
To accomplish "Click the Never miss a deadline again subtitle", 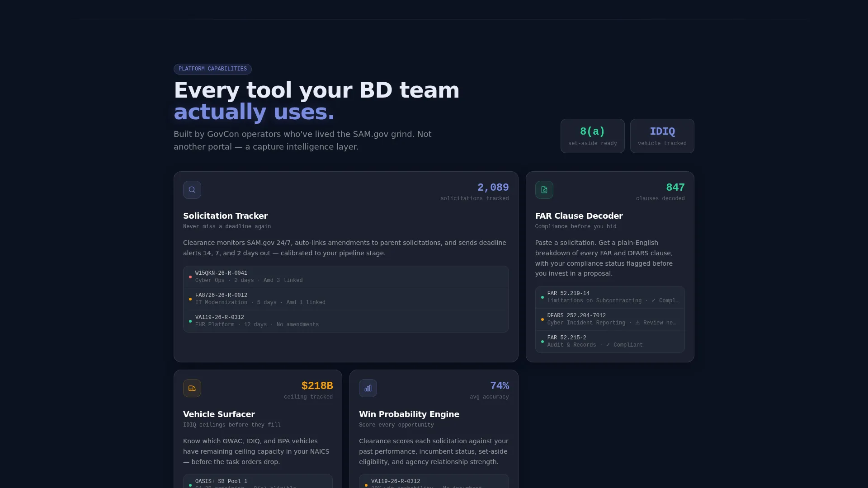I will pyautogui.click(x=227, y=227).
